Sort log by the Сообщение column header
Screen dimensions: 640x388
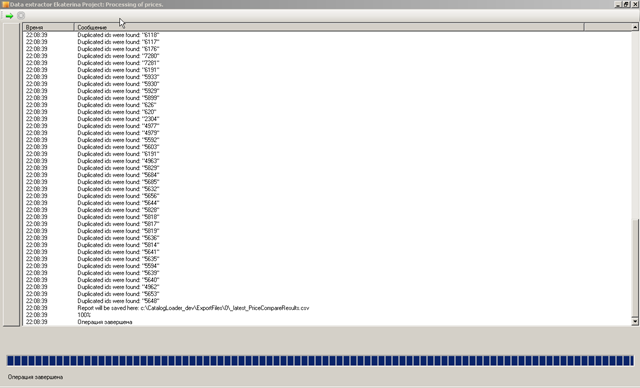pyautogui.click(x=329, y=27)
